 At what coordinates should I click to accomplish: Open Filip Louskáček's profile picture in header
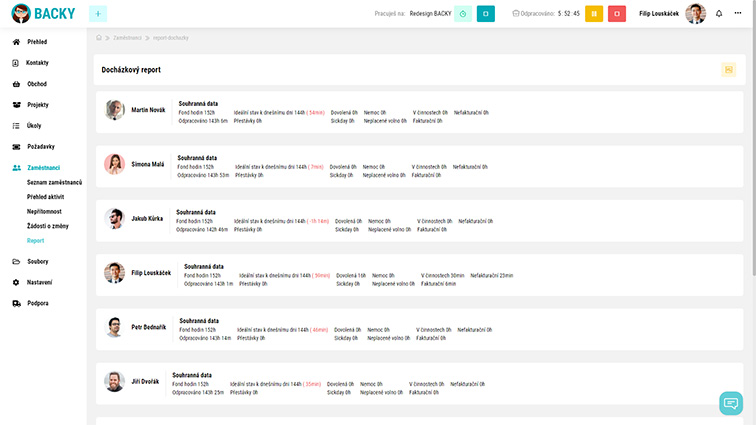(695, 14)
